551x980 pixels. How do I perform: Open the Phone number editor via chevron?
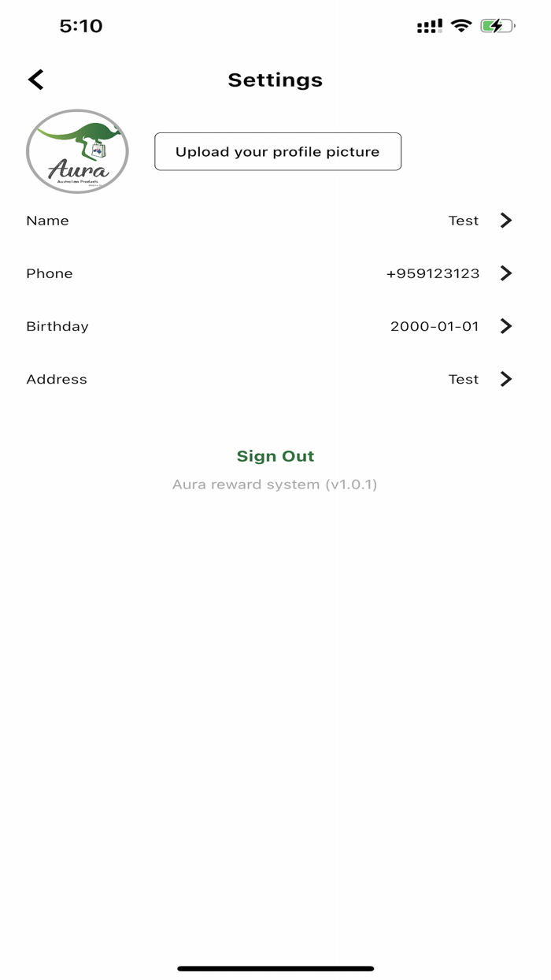tap(506, 273)
